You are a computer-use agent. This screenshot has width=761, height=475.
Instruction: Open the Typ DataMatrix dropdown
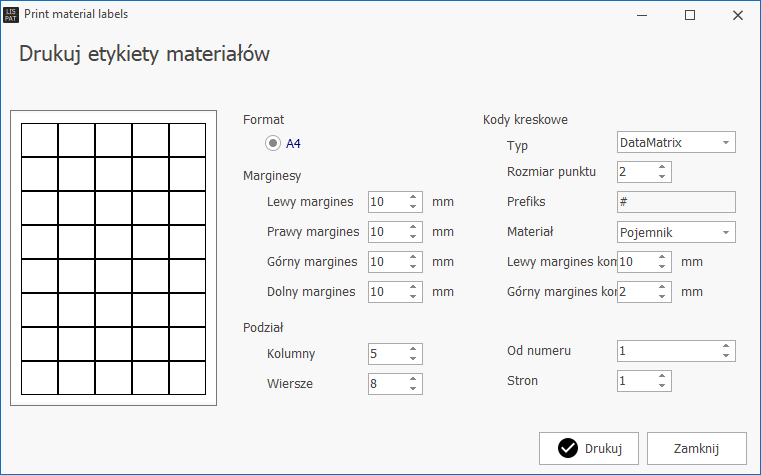coord(676,142)
